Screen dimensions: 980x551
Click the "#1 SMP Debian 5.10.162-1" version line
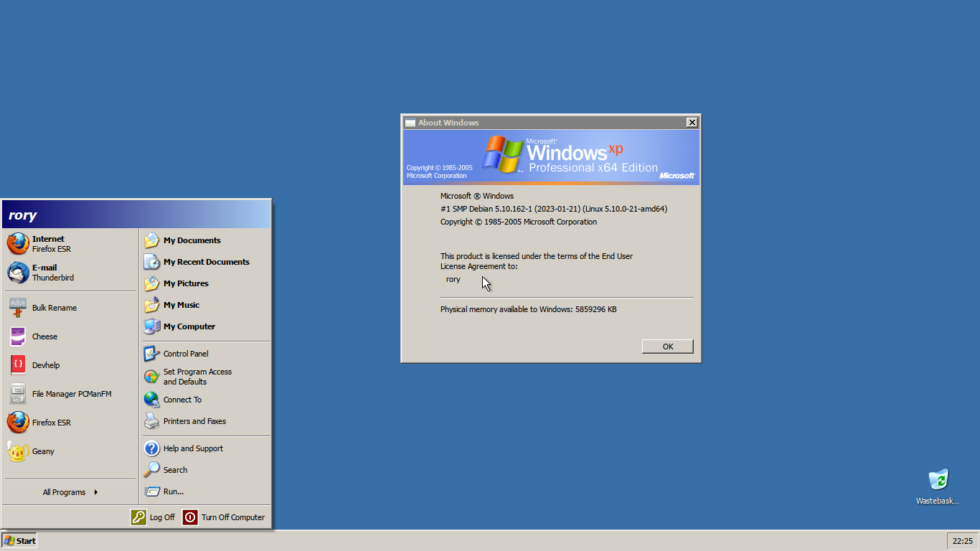[x=554, y=209]
